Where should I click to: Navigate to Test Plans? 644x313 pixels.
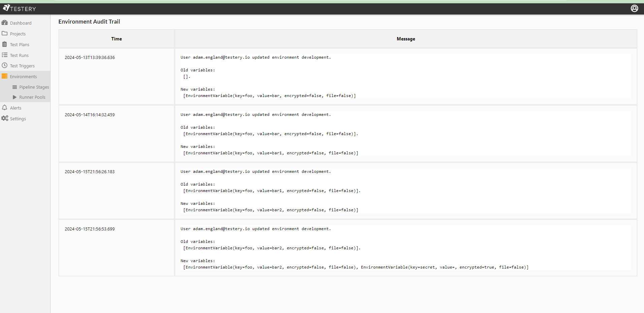click(x=20, y=44)
